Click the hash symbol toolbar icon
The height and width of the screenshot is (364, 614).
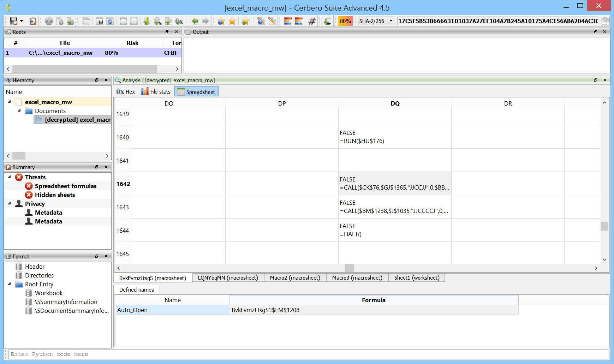312,21
